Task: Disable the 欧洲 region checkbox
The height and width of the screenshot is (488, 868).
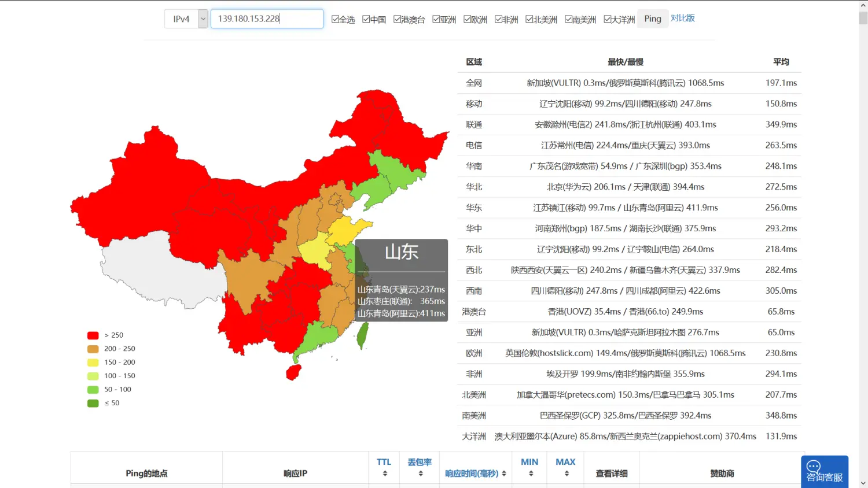Action: tap(468, 19)
